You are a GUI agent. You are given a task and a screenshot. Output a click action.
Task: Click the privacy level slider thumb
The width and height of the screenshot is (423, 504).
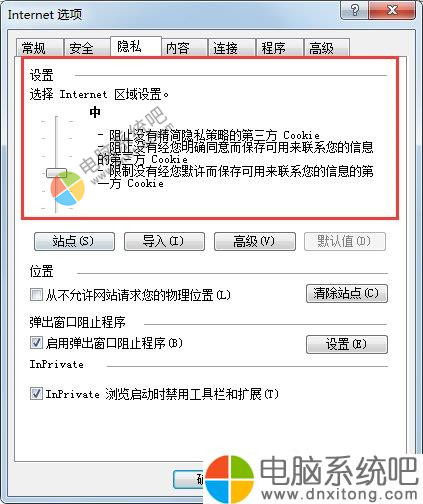56,173
